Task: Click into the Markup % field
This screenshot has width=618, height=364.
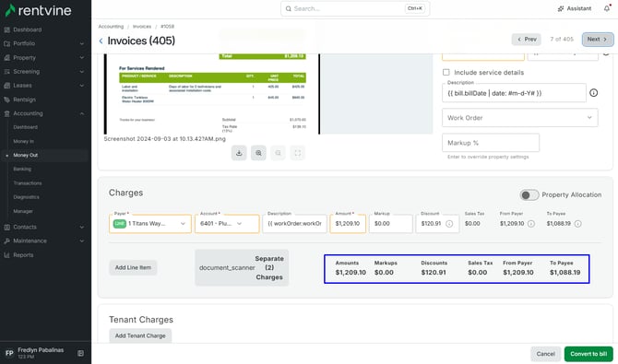Action: [x=491, y=143]
